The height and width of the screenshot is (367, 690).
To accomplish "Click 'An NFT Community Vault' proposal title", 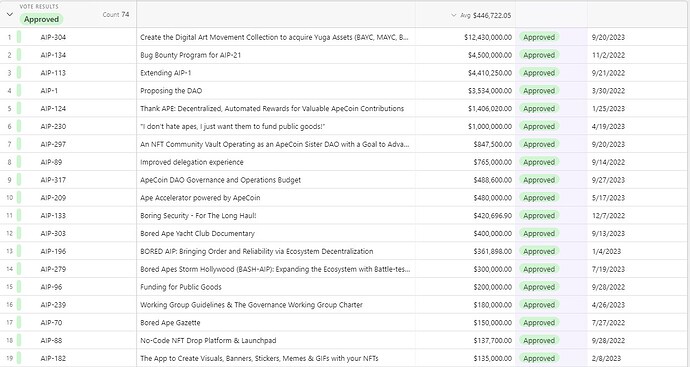I will (275, 144).
